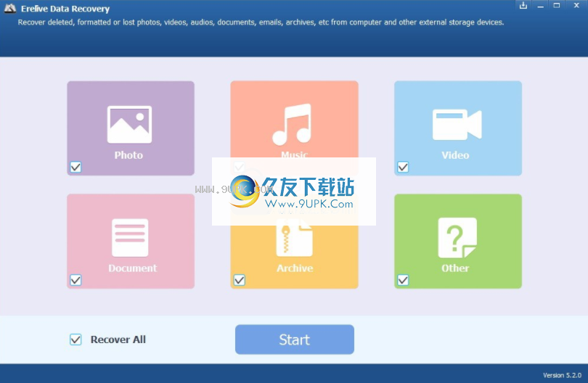Viewport: 588px width, 383px height.
Task: Minimize the Erelive window
Action: pos(540,6)
